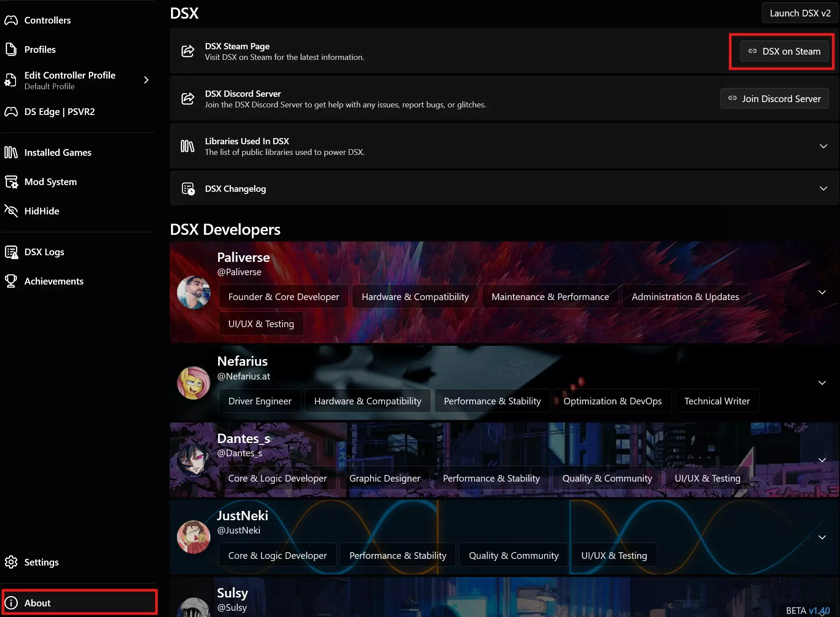This screenshot has height=617, width=840.
Task: Click the DSX Logs icon
Action: (x=11, y=252)
